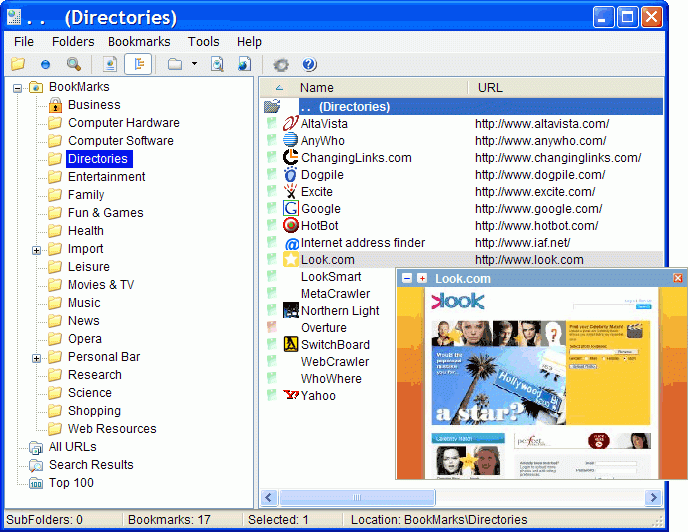The image size is (688, 532).
Task: Click the red status flag beside Overture
Action: (x=272, y=327)
